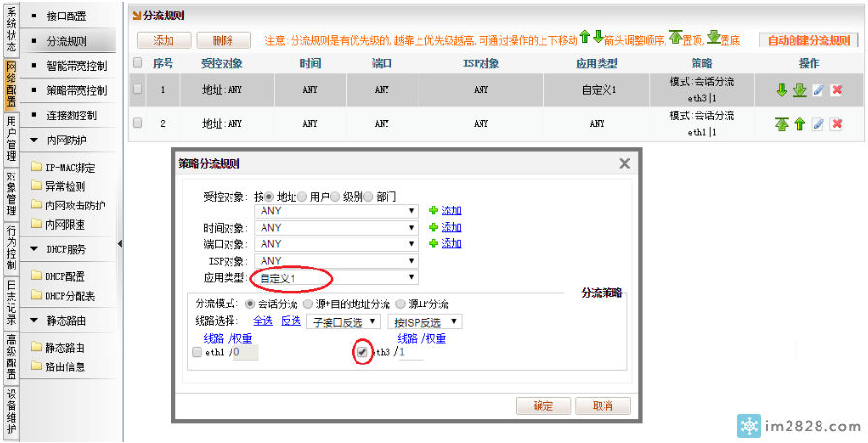Send rule 1 to the bottom

800,90
